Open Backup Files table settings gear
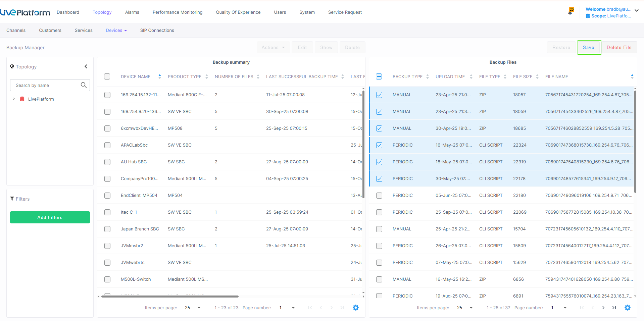644x321 pixels. pos(628,308)
